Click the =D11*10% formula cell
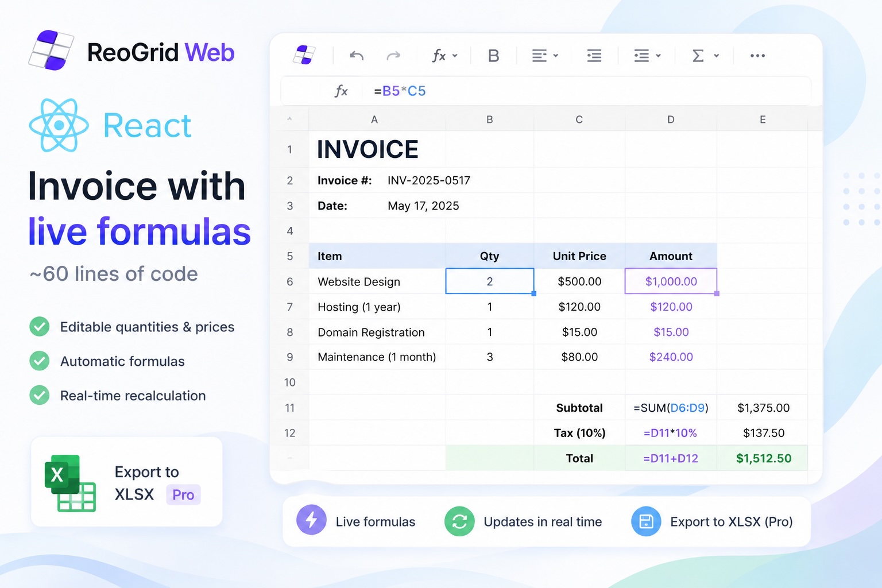The image size is (882, 588). point(671,433)
